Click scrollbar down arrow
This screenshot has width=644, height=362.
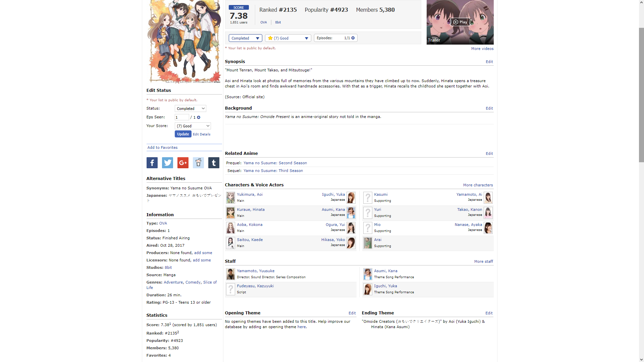pos(641,359)
